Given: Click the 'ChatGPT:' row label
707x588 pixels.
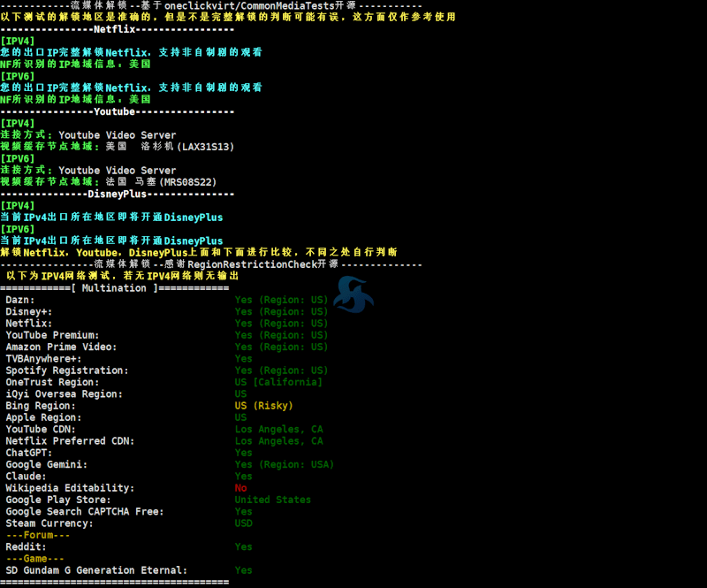Looking at the screenshot, I should pos(29,453).
